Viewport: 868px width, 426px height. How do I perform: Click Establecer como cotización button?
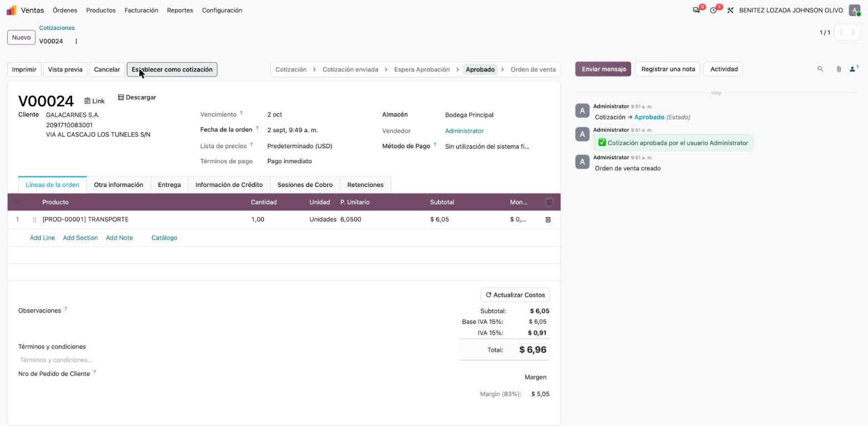tap(172, 70)
